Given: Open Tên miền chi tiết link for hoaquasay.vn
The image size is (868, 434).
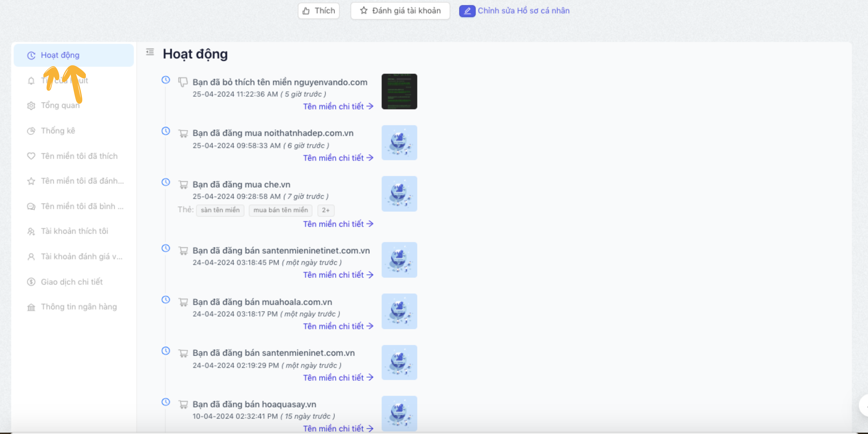Looking at the screenshot, I should 338,429.
